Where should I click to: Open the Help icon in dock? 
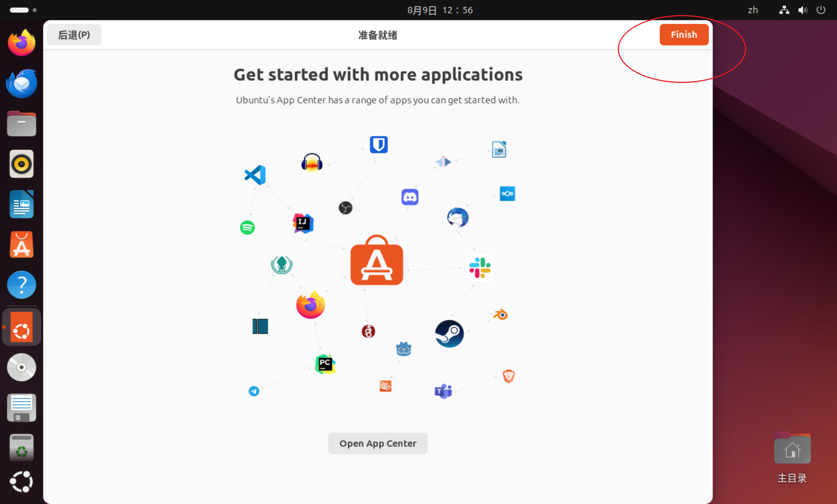tap(21, 285)
